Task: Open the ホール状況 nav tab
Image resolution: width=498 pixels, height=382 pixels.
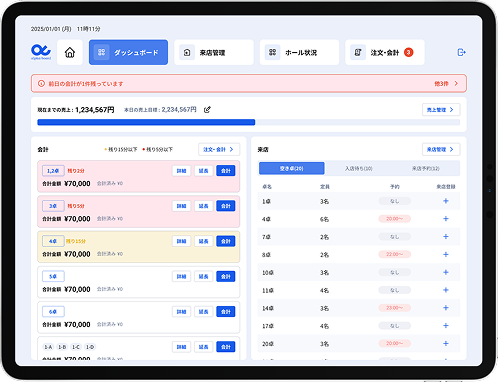Action: coord(299,52)
